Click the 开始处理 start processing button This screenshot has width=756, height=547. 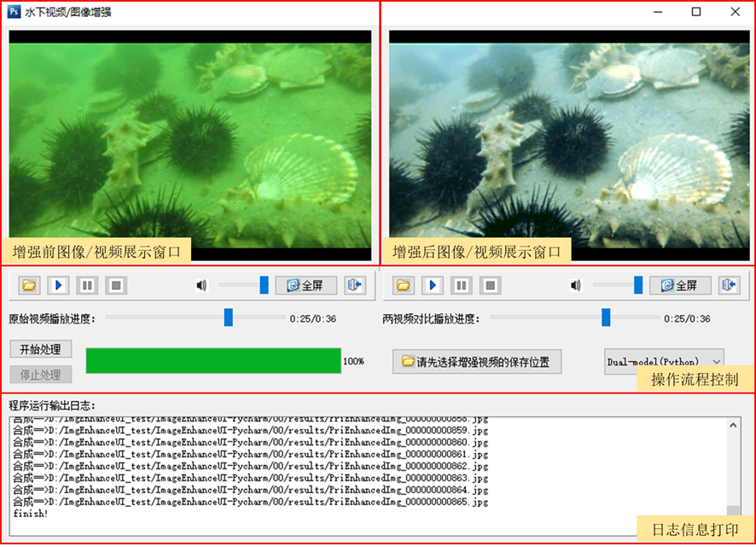(39, 349)
